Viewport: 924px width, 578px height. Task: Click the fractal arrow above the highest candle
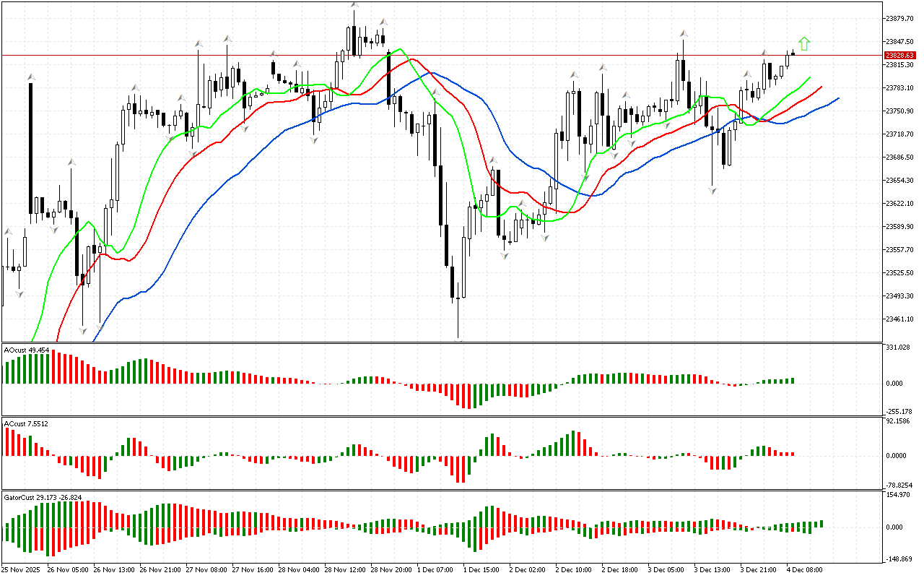point(354,6)
